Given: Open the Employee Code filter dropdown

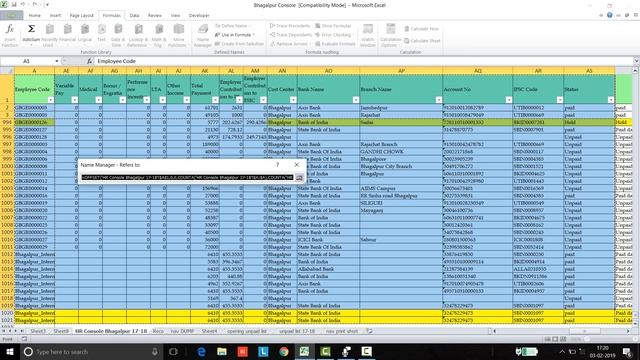Looking at the screenshot, I should [x=50, y=100].
